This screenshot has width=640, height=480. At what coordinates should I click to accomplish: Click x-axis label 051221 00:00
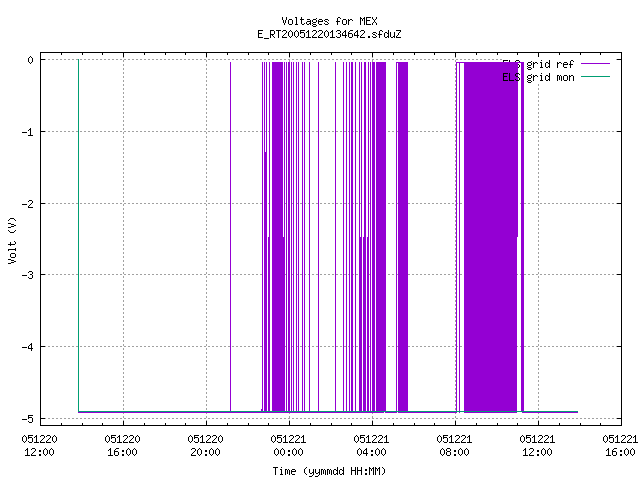tap(288, 446)
